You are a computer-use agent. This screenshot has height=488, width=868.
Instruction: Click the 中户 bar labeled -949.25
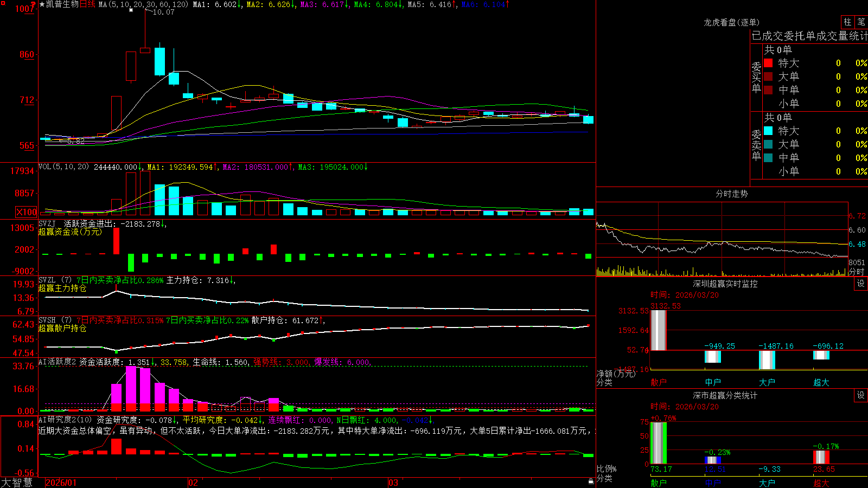click(x=713, y=357)
